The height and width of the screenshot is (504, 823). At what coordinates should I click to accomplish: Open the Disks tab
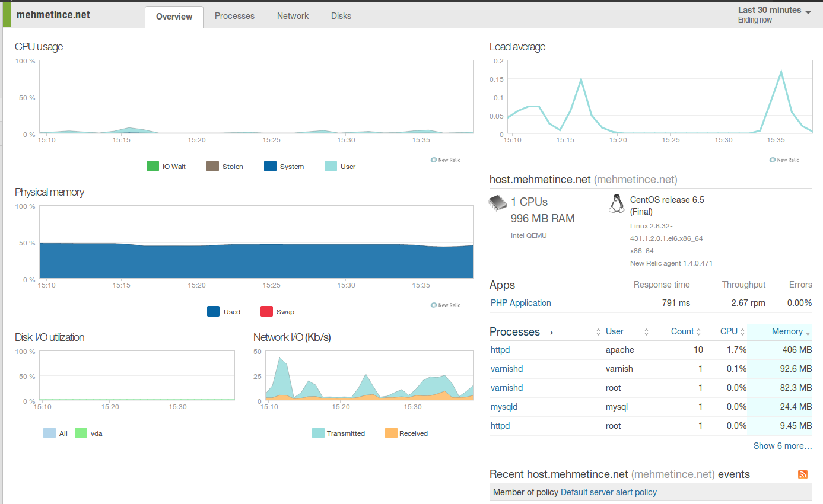tap(341, 16)
